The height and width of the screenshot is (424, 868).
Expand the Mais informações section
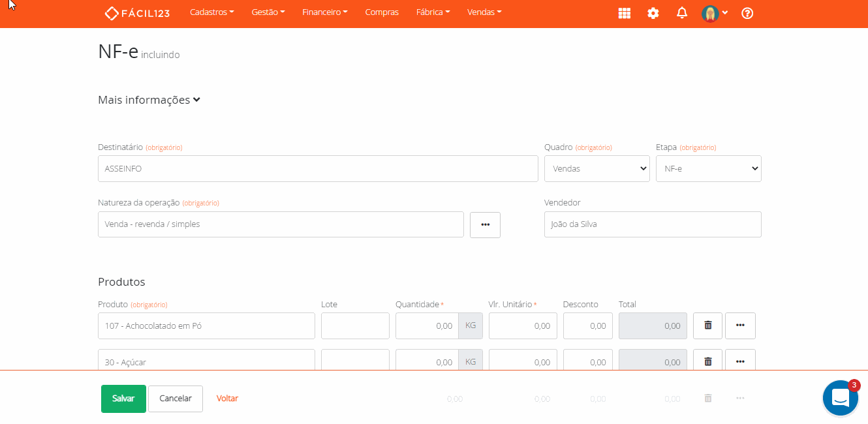(149, 100)
